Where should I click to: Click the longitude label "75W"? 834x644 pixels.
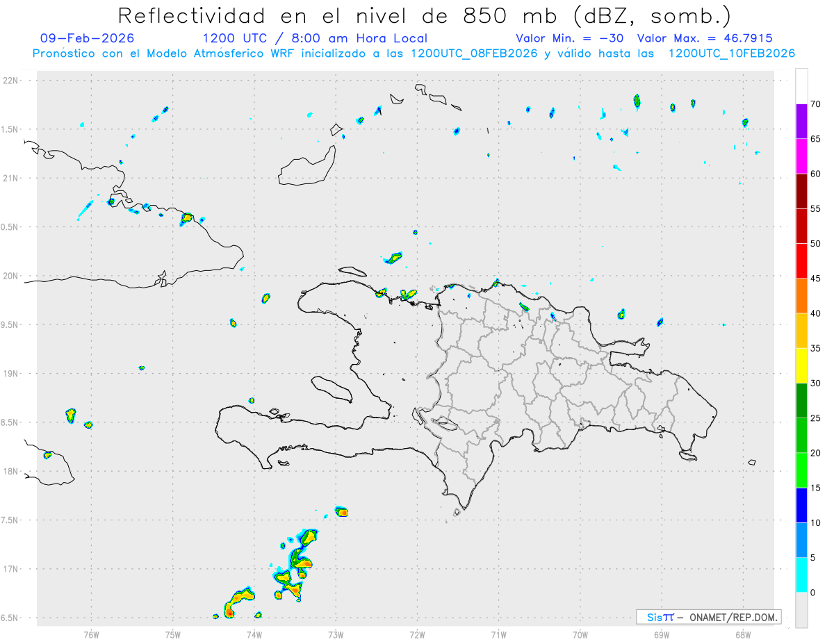click(x=172, y=634)
